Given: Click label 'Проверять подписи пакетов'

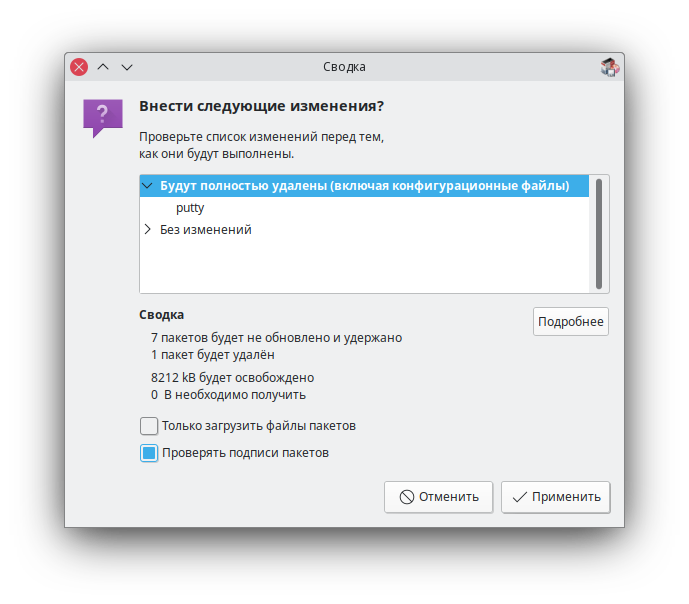Looking at the screenshot, I should pyautogui.click(x=245, y=453).
